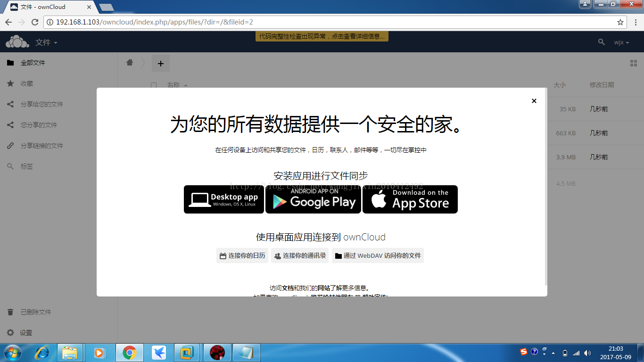Show hidden tray icons arrow
This screenshot has width=644, height=362.
click(553, 353)
